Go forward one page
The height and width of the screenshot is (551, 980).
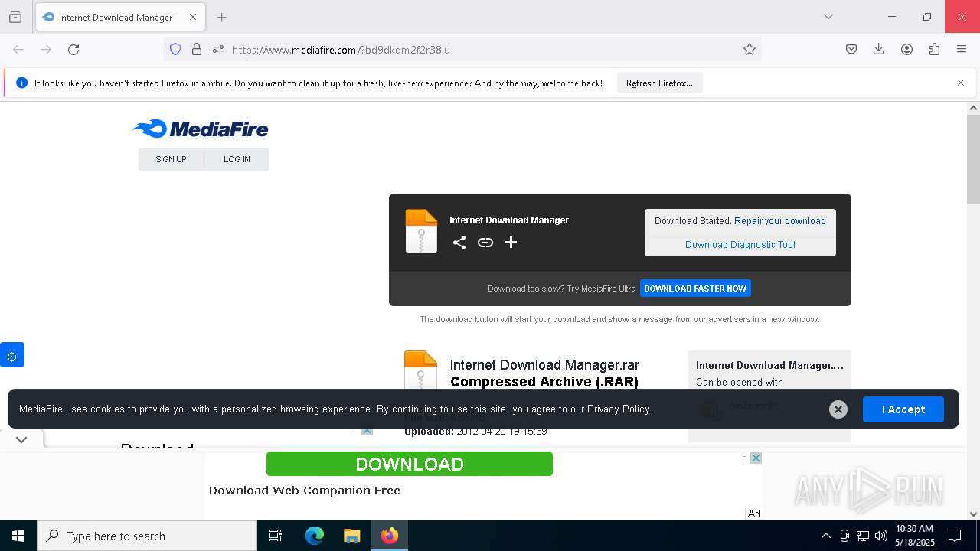46,49
